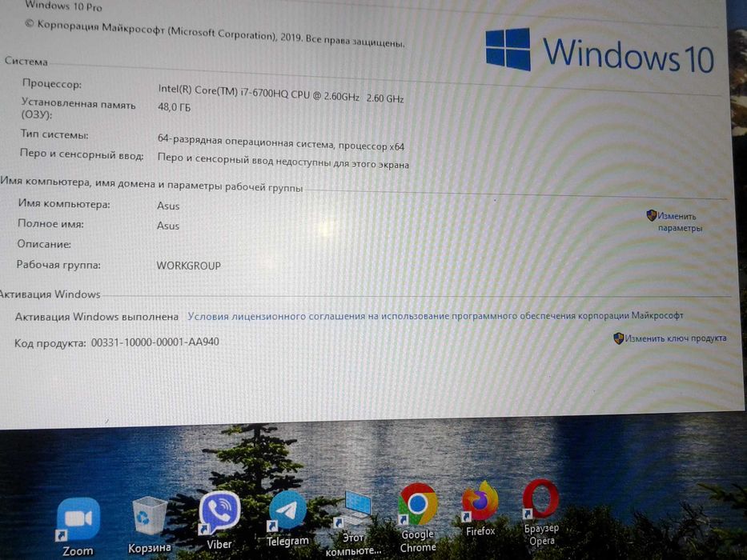Click the Система section heading
747x560 pixels.
[26, 62]
